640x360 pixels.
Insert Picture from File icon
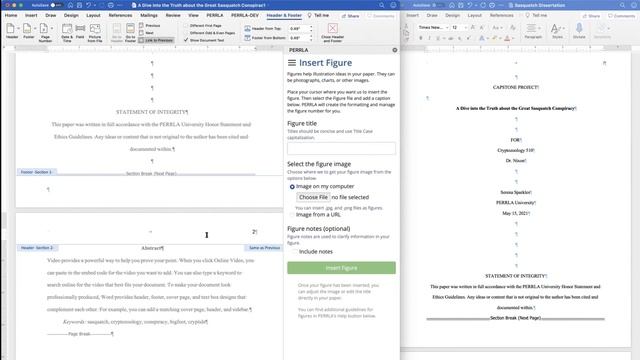tap(95, 29)
